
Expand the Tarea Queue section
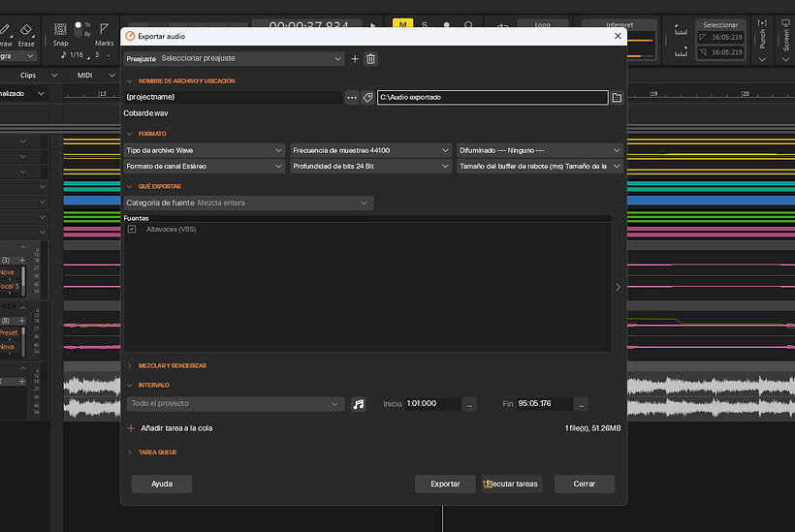(157, 453)
